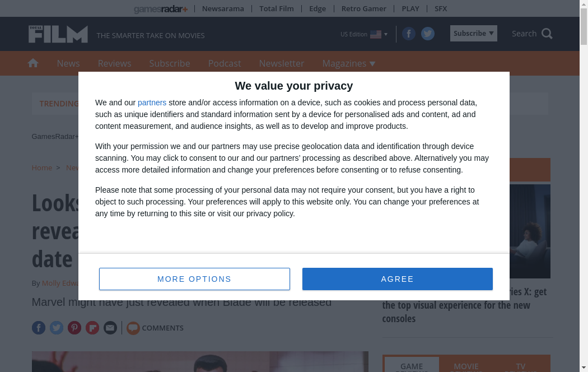Go to the Reviews section

click(114, 63)
